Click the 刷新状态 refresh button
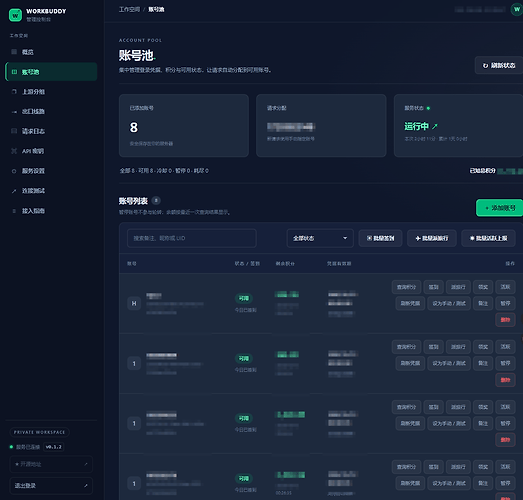Screen dimensions: 523x500 coord(499,65)
